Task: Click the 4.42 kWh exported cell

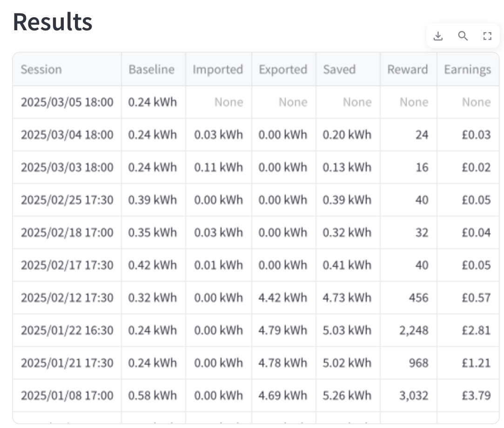Action: (x=284, y=298)
